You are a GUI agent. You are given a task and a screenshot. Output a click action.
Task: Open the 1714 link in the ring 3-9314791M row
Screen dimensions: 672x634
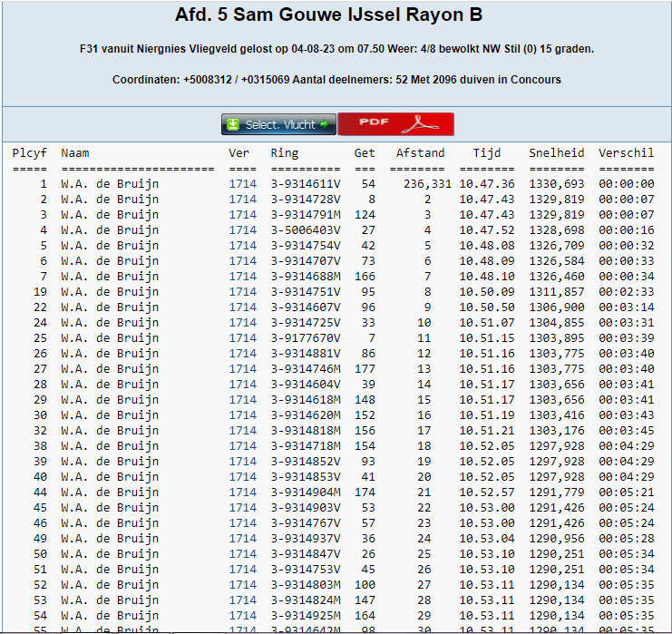(242, 215)
